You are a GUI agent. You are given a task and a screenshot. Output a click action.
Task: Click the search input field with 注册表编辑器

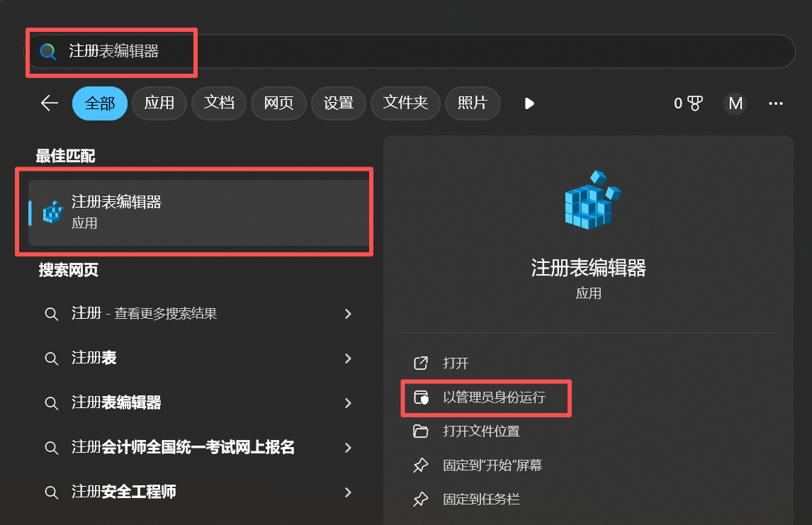(x=409, y=51)
